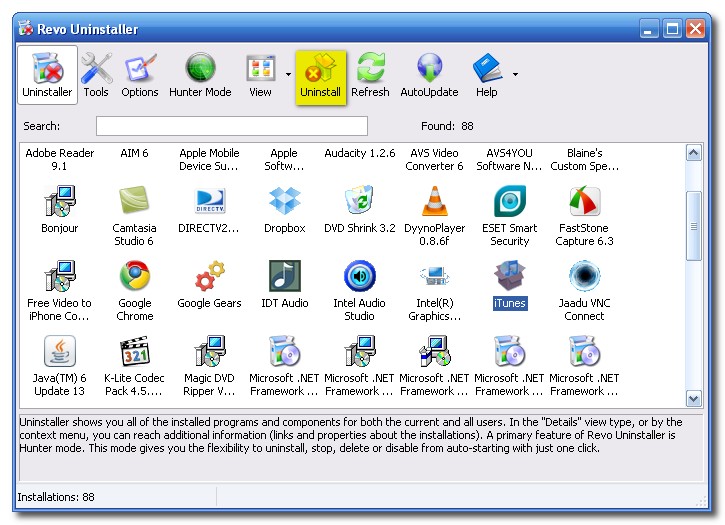This screenshot has width=725, height=525.
Task: Expand the Help dropdown arrow
Action: click(x=515, y=74)
